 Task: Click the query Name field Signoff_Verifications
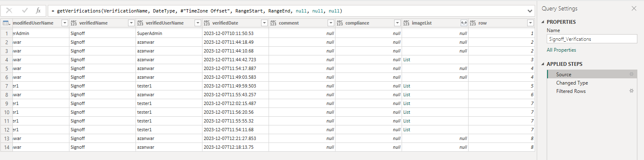point(592,39)
